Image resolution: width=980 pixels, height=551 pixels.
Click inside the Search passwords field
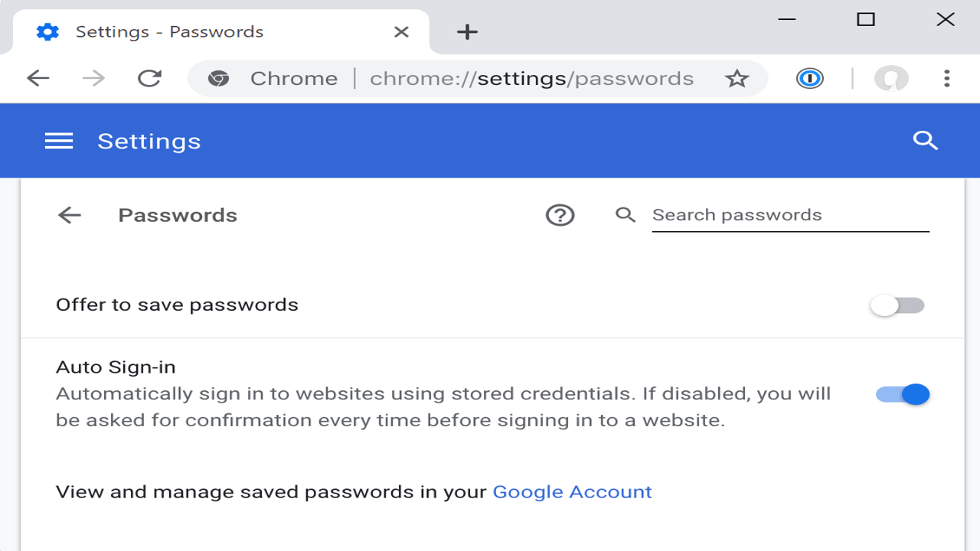(x=789, y=215)
